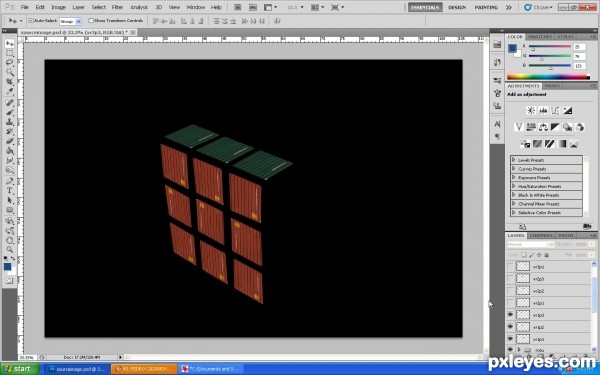Expand Hue/Saturation Presets
Viewport: 600px width, 375px height.
tap(514, 186)
